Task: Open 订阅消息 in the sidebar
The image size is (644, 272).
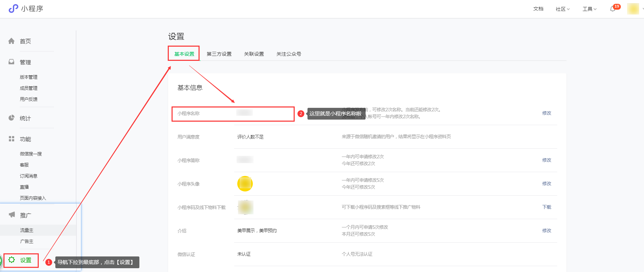Action: [x=29, y=176]
